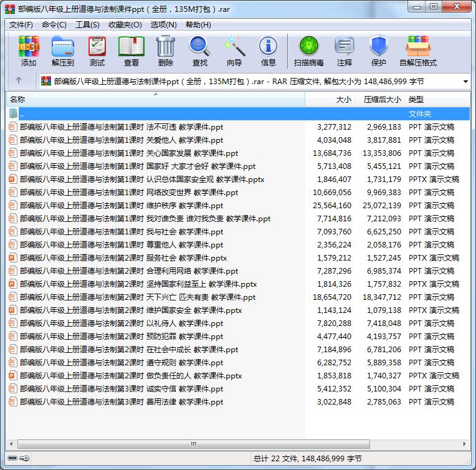Select file 我与社会 教学课件.ppt
Screen dimensions: 476x470
121,231
